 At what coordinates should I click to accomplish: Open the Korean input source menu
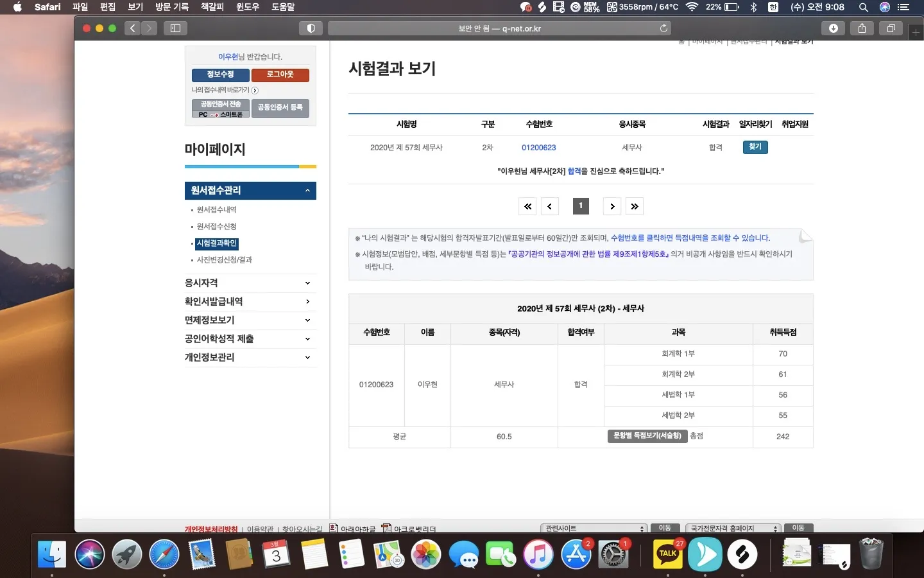tap(773, 7)
